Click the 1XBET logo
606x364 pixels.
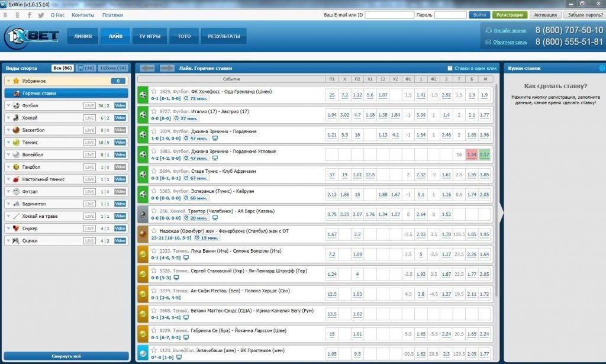click(32, 37)
